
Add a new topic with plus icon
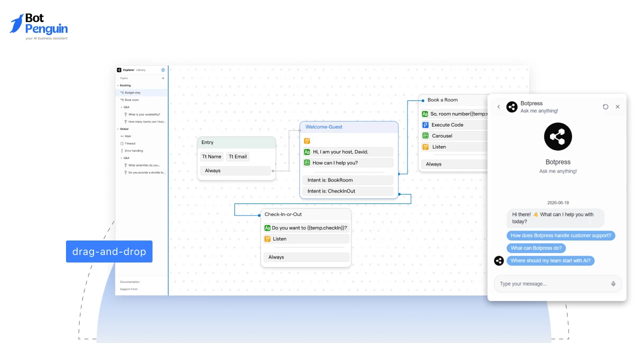point(163,78)
